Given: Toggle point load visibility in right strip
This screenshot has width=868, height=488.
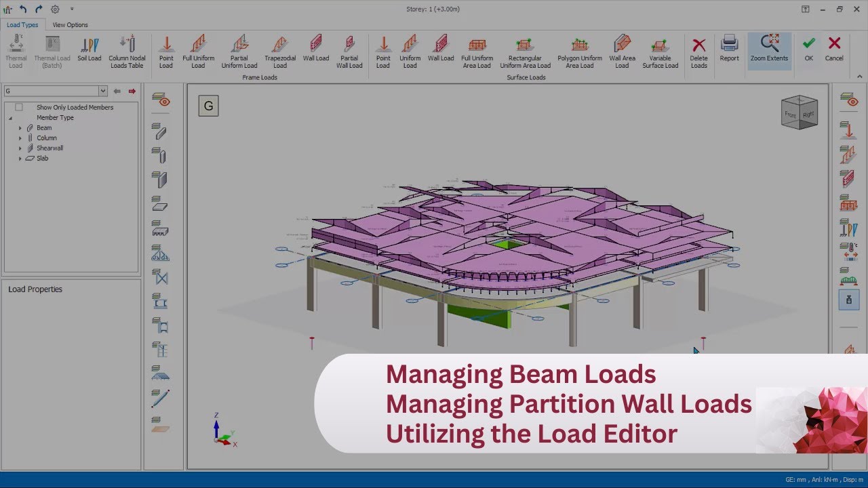Looking at the screenshot, I should (x=848, y=130).
